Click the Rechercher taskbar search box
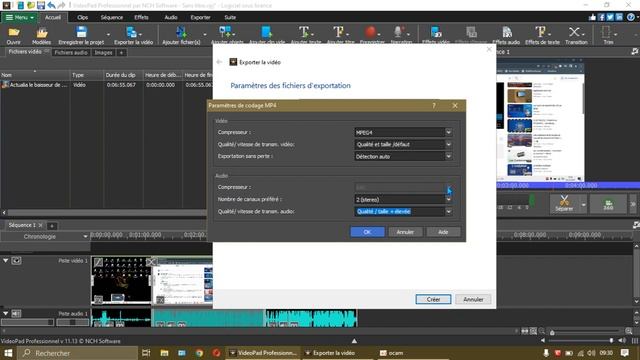This screenshot has height=360, width=640. coord(78,353)
